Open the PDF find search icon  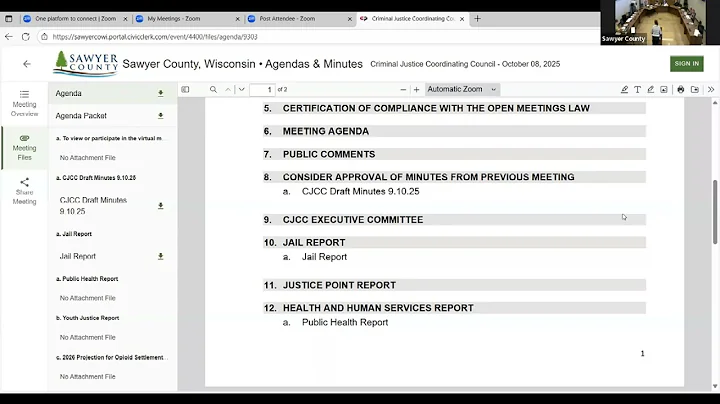[213, 90]
